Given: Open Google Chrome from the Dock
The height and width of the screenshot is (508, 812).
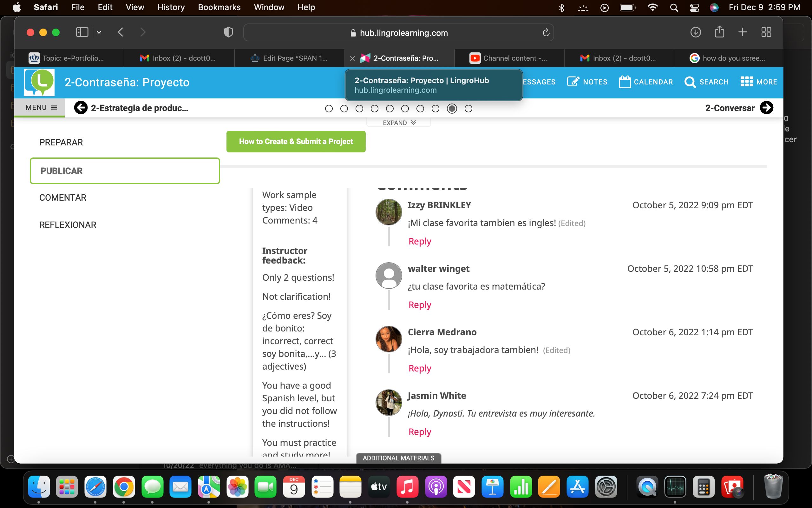Looking at the screenshot, I should pyautogui.click(x=124, y=486).
